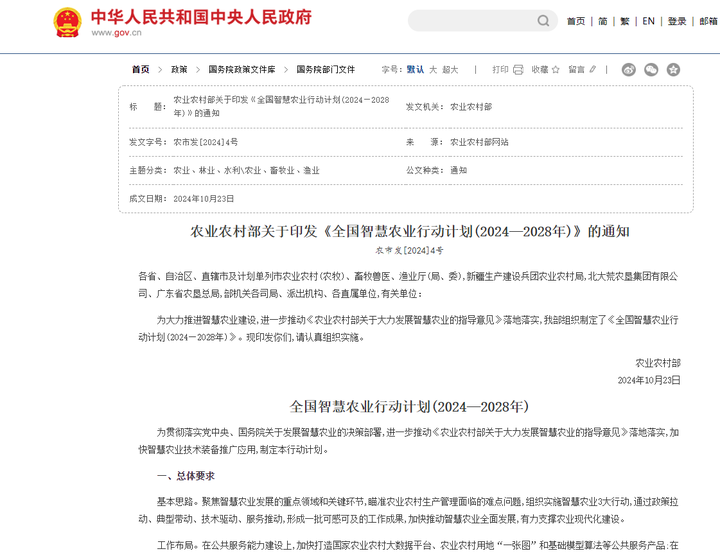
Task: Switch to simplified Chinese 简
Action: (x=603, y=21)
